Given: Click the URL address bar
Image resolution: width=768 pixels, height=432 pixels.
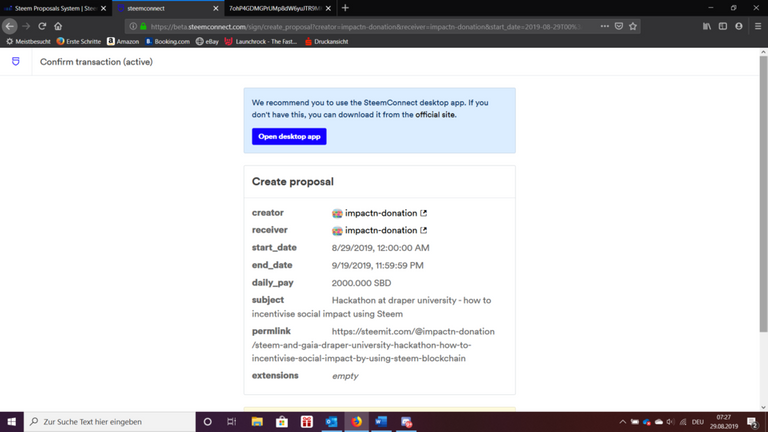Looking at the screenshot, I should click(x=365, y=26).
